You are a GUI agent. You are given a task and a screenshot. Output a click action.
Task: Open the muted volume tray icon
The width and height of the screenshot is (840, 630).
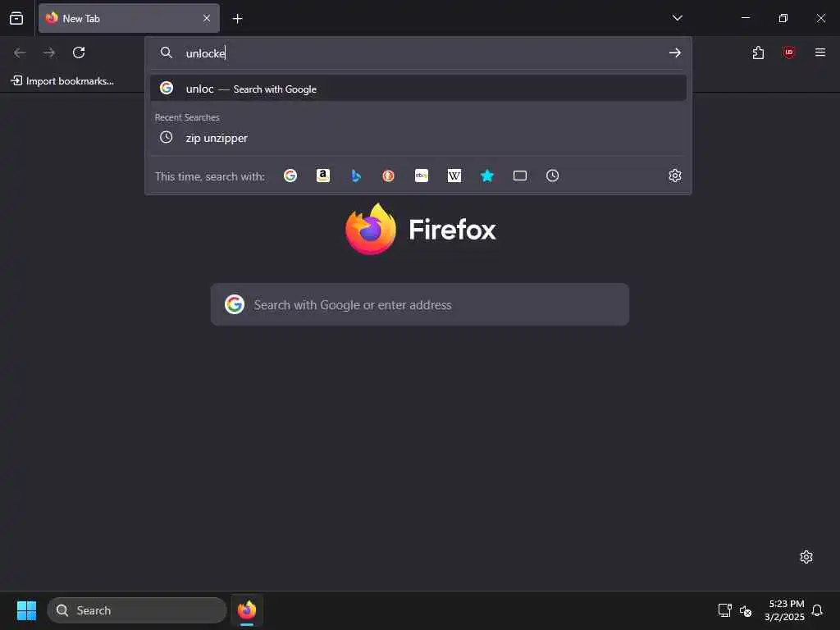pos(745,610)
